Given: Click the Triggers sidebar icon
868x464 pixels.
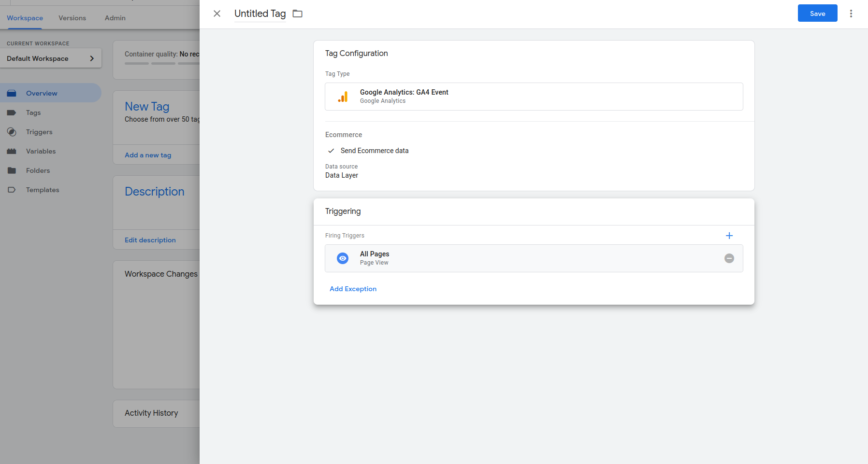Looking at the screenshot, I should (x=12, y=132).
